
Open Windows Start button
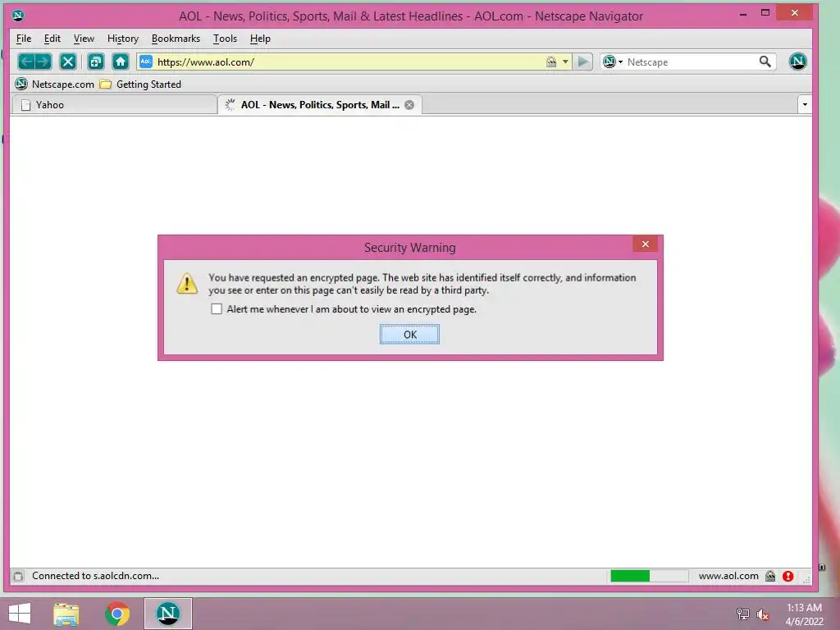[20, 614]
